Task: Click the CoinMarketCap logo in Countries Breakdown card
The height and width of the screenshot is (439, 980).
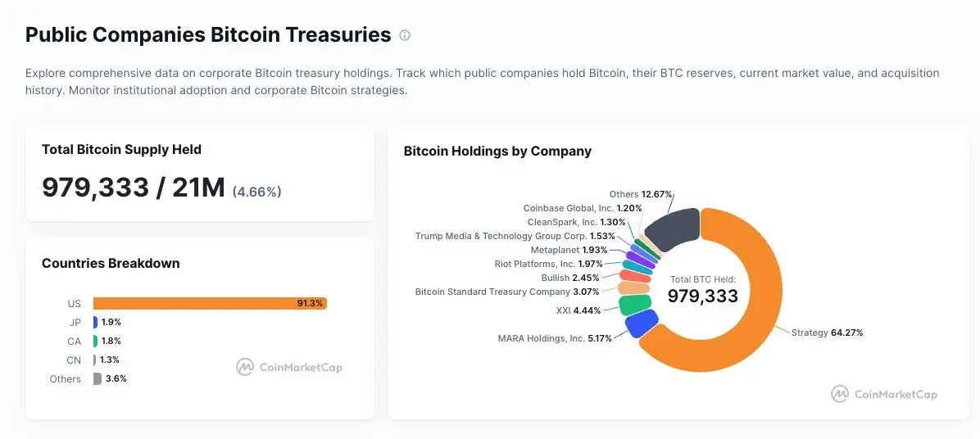Action: pyautogui.click(x=289, y=367)
